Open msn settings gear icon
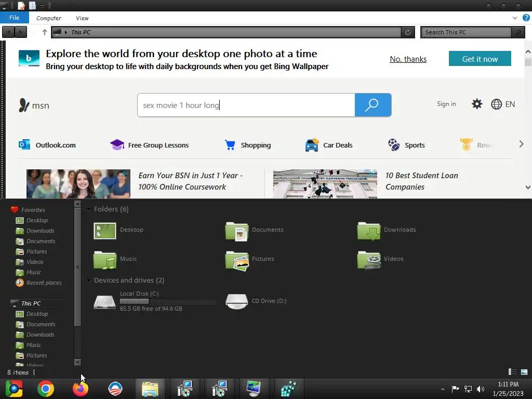The height and width of the screenshot is (399, 532). pyautogui.click(x=477, y=104)
